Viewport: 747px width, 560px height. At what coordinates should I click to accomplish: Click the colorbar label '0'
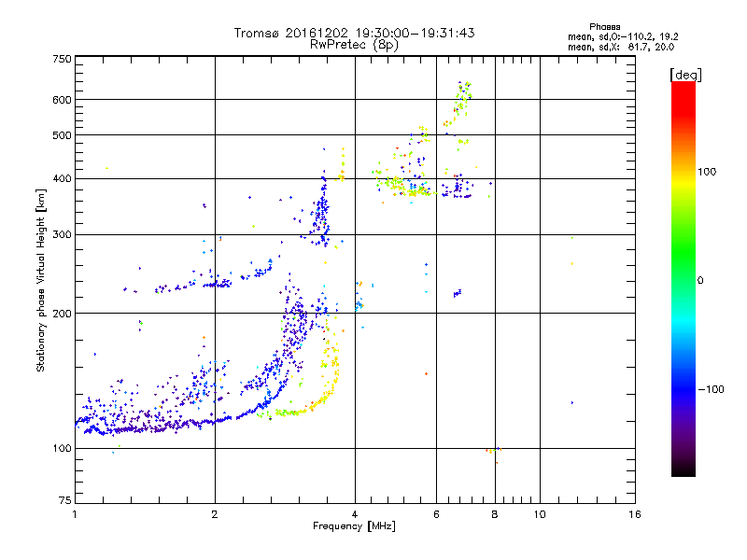700,280
